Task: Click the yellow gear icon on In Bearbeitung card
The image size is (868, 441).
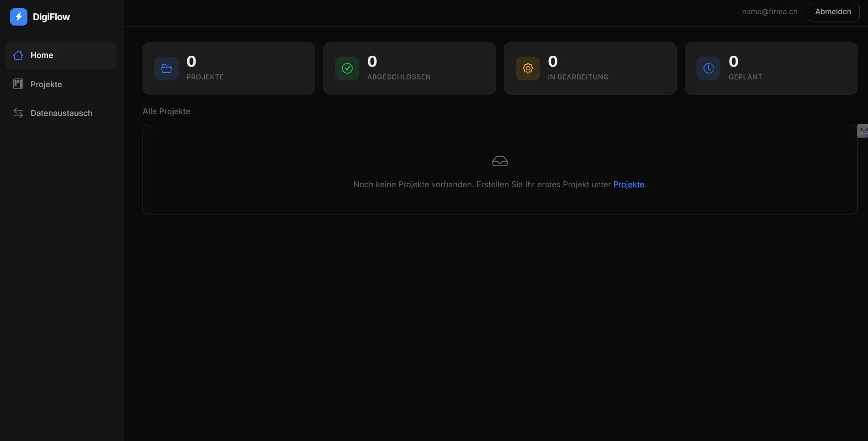Action: point(528,68)
